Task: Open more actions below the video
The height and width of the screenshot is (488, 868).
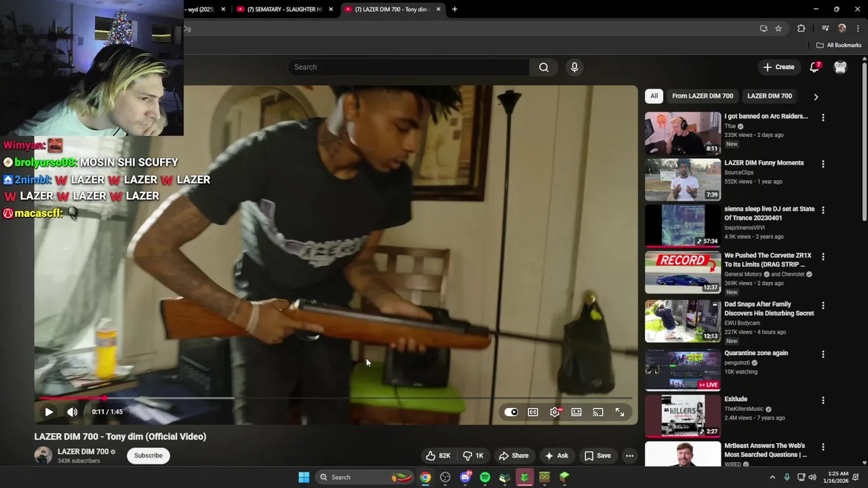Action: (629, 455)
